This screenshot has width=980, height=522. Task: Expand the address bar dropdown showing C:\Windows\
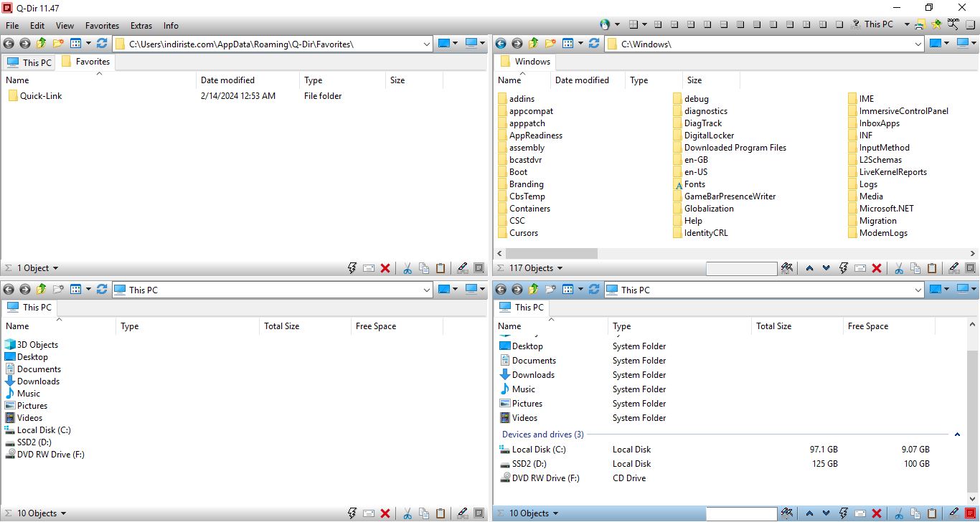(x=918, y=44)
